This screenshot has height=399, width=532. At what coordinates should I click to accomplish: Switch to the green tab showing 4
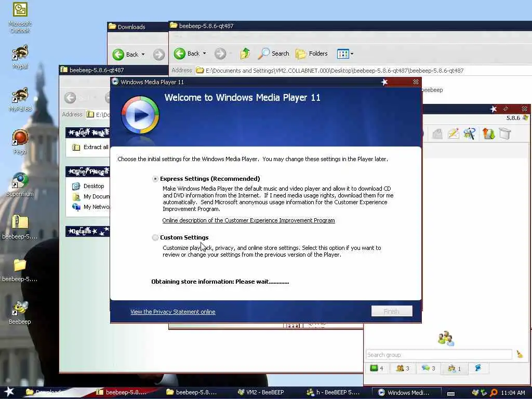(377, 368)
